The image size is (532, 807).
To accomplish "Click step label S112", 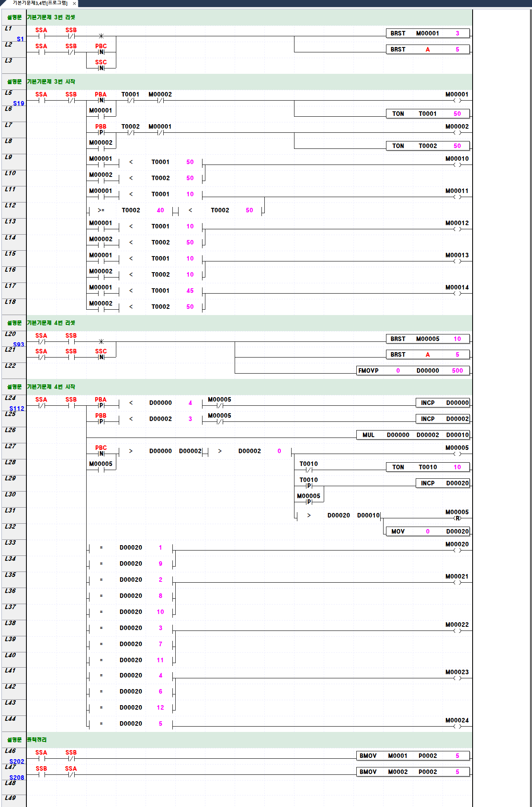I will point(17,408).
